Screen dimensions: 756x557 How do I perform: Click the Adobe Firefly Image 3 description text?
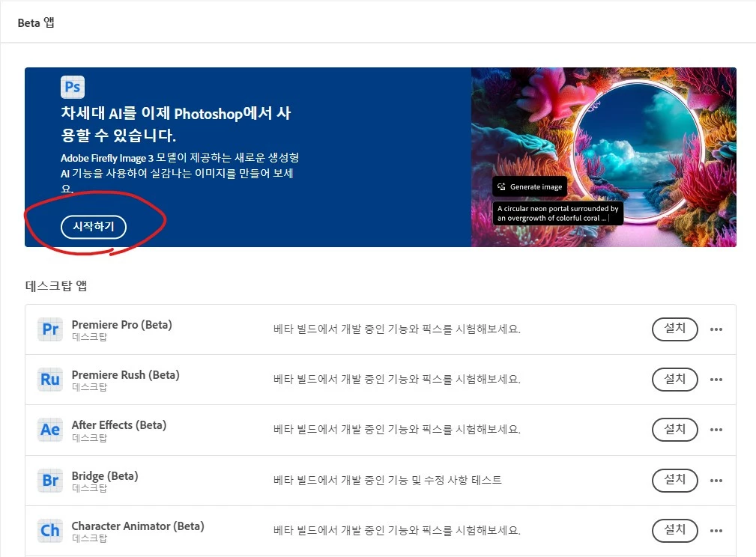[180, 173]
